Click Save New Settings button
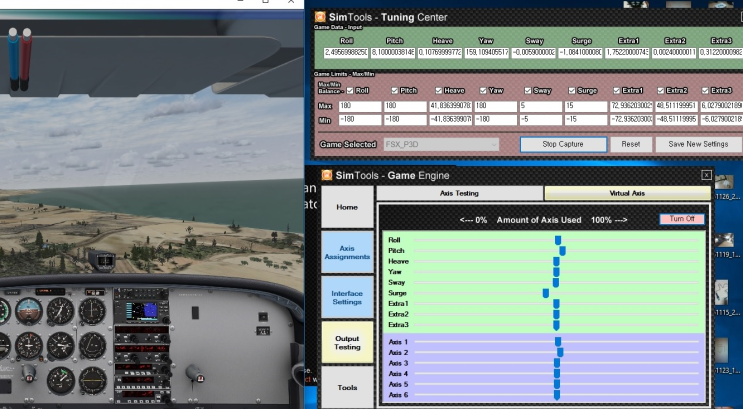 click(698, 144)
